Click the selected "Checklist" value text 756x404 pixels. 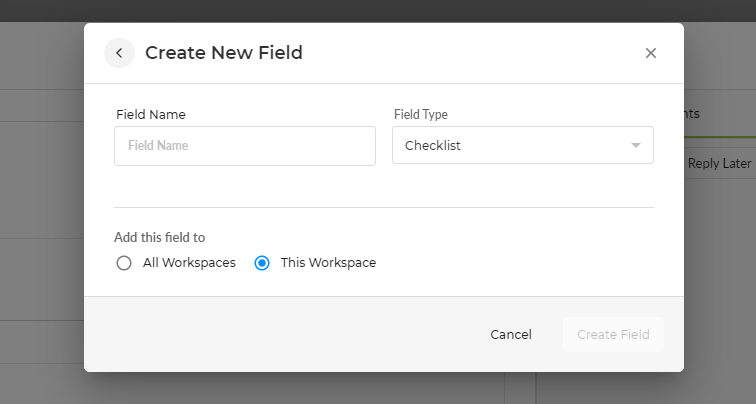coord(433,146)
